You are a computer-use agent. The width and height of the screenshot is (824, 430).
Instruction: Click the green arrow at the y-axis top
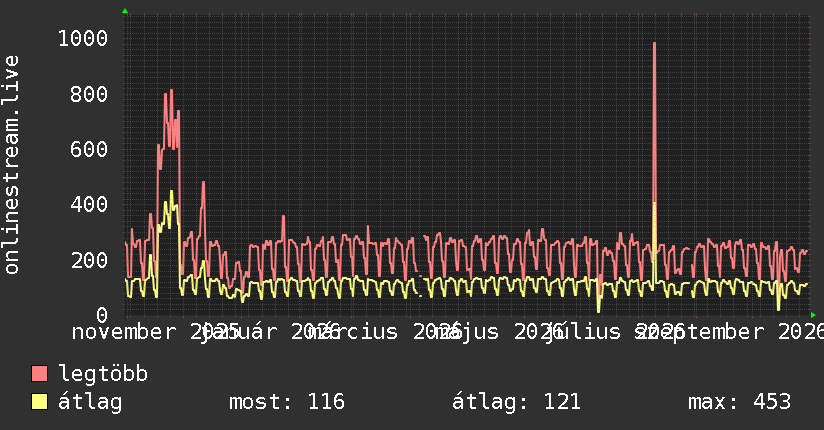[125, 11]
